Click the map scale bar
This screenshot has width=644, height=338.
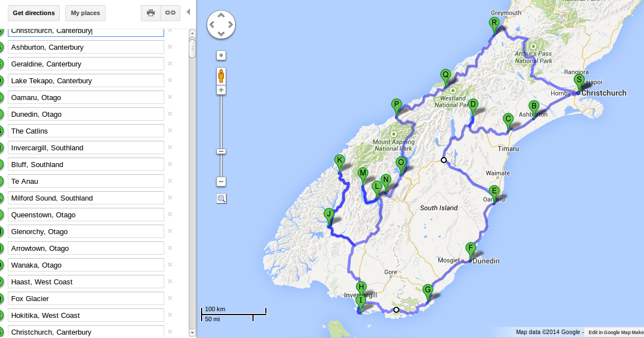(x=233, y=314)
